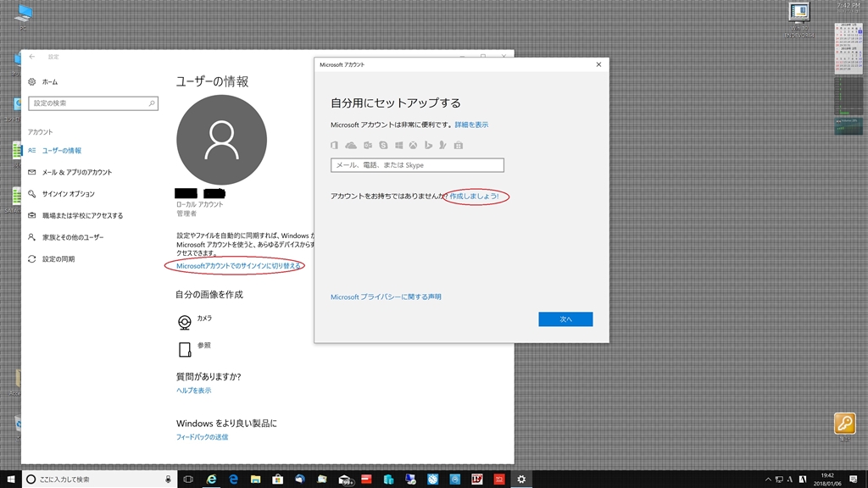Image resolution: width=868 pixels, height=488 pixels.
Task: Click the Xbox icon in the dialog
Action: [413, 145]
